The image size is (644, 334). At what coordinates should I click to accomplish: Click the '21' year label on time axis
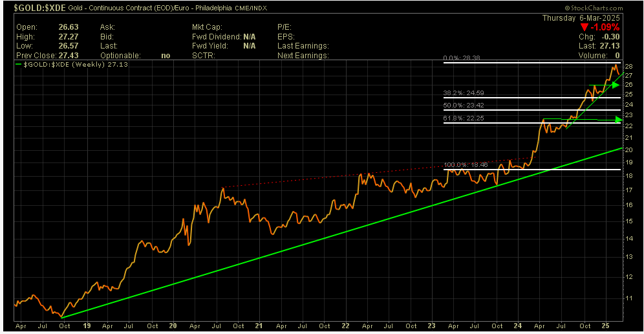[x=259, y=325]
